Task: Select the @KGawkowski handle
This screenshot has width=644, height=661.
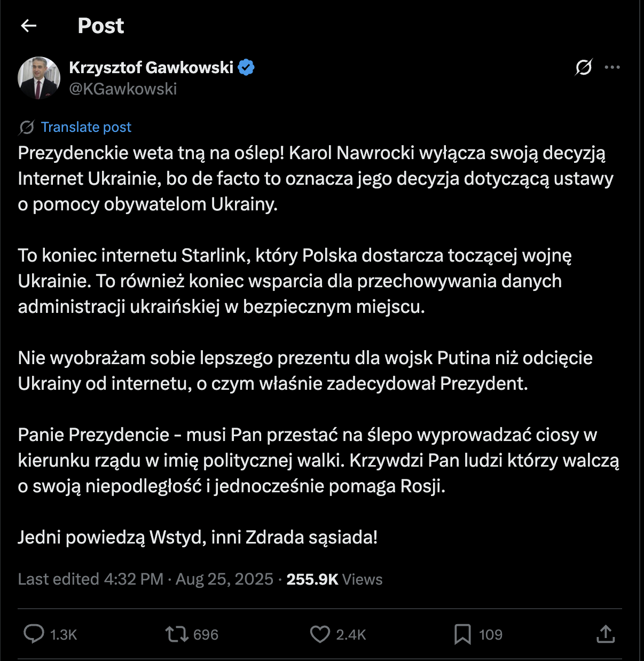Action: (124, 89)
